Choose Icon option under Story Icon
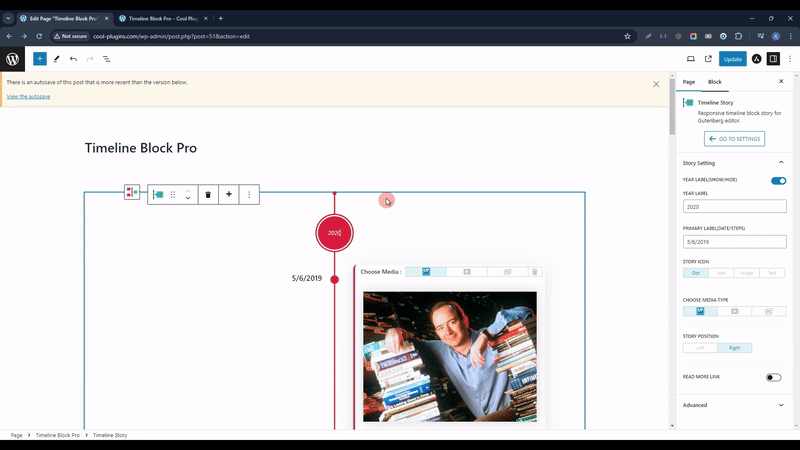Screen dimensions: 800x450 click(721, 273)
